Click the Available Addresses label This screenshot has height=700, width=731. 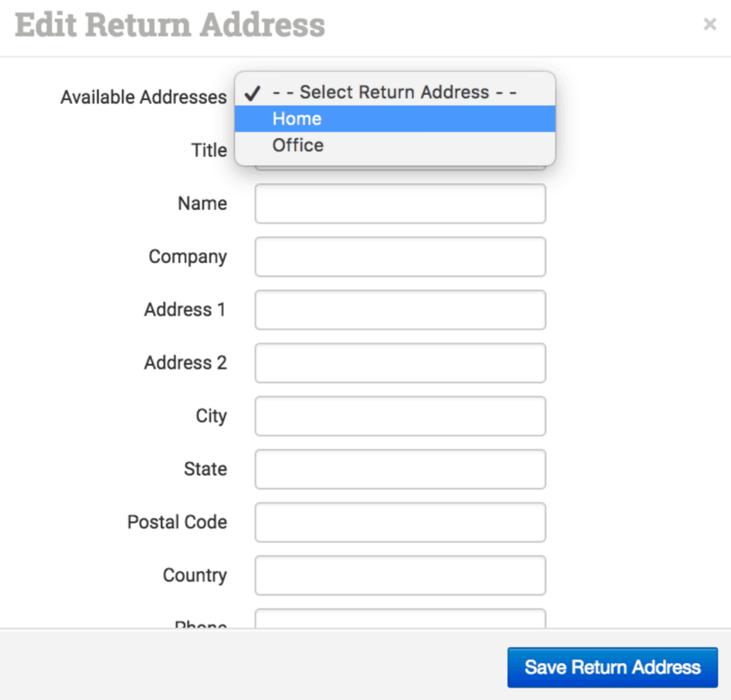coord(143,97)
